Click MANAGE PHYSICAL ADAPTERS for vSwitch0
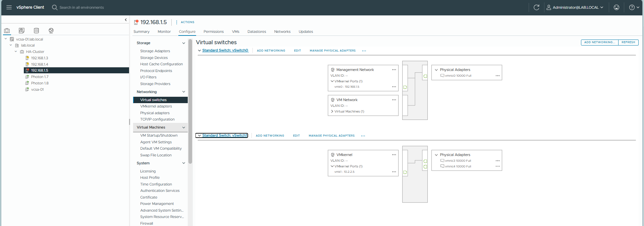The height and width of the screenshot is (226, 644). (x=333, y=51)
